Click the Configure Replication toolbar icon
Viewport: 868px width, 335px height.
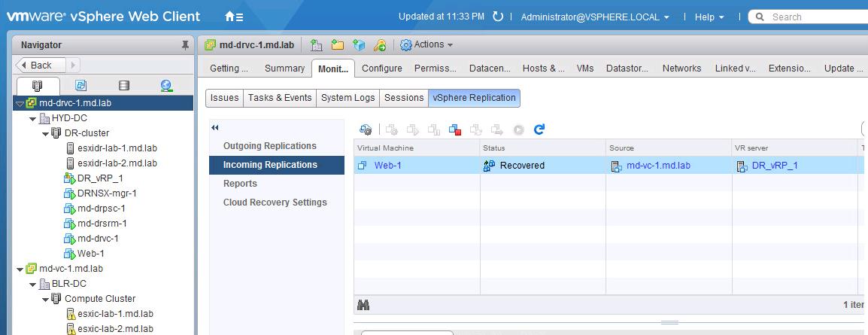[x=366, y=129]
